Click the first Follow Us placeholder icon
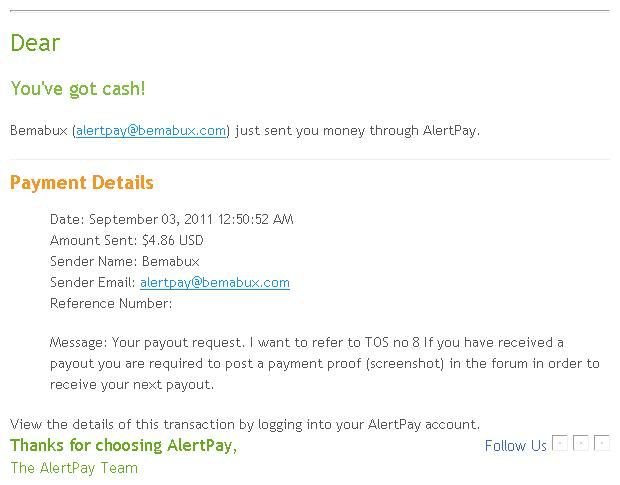620x485 pixels. click(x=560, y=442)
